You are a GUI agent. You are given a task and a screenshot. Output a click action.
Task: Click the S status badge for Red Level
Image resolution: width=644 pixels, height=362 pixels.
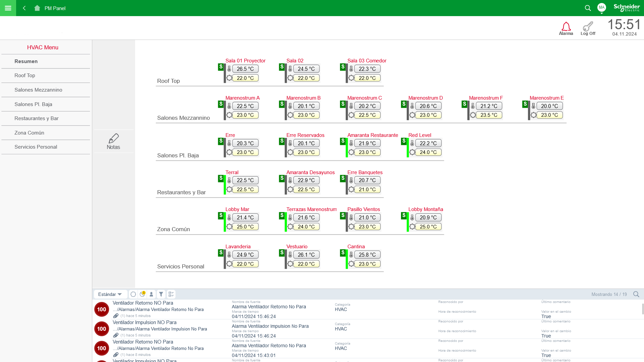404,141
